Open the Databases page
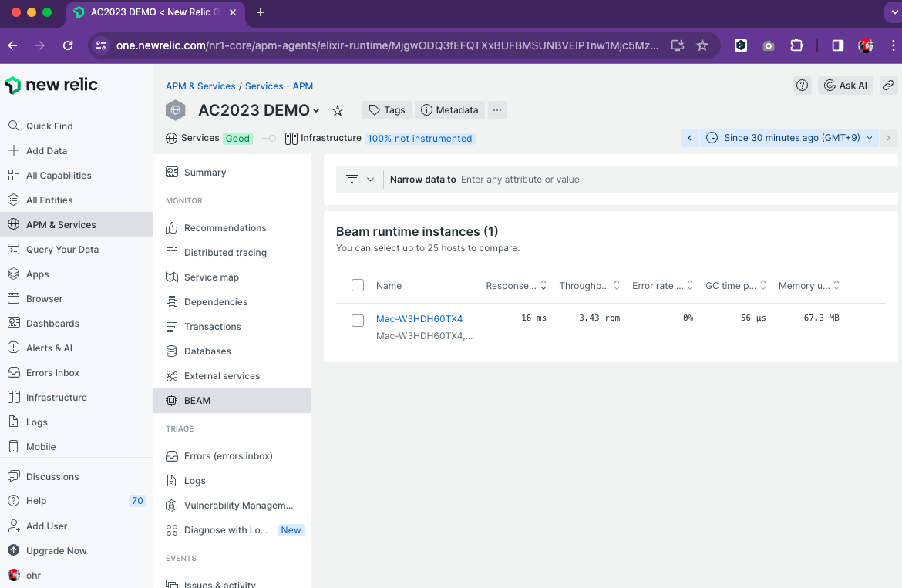The width and height of the screenshot is (902, 588). (198, 351)
